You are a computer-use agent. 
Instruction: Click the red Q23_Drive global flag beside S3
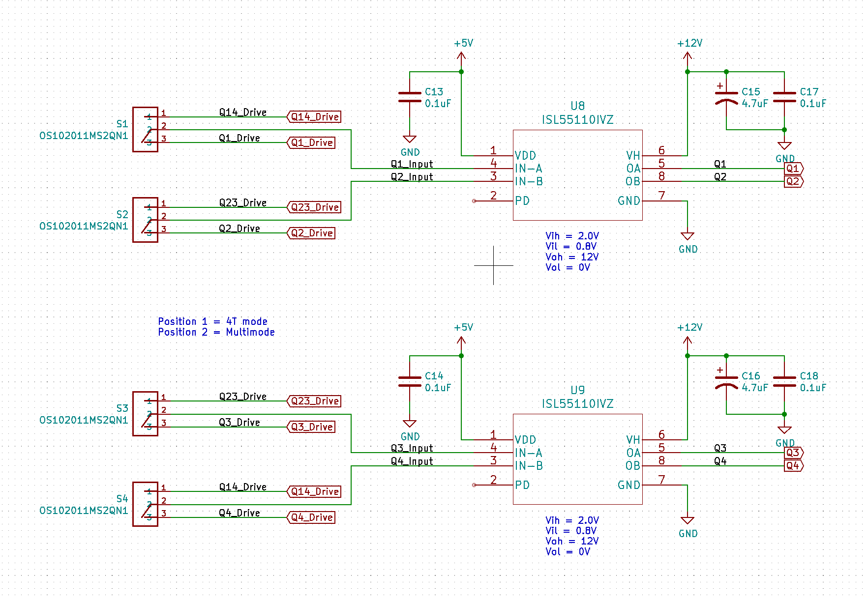pos(314,401)
